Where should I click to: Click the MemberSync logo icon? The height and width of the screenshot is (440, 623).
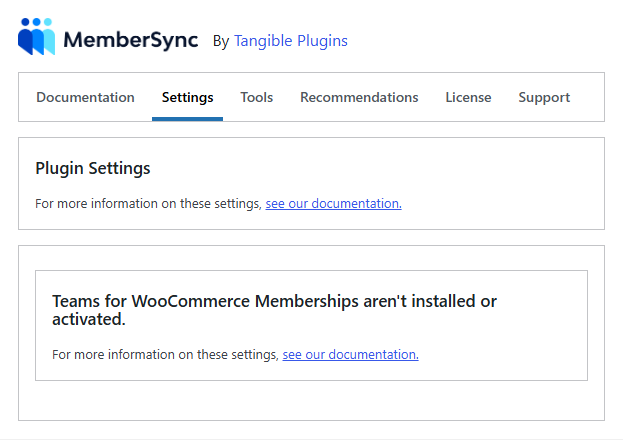pyautogui.click(x=37, y=36)
